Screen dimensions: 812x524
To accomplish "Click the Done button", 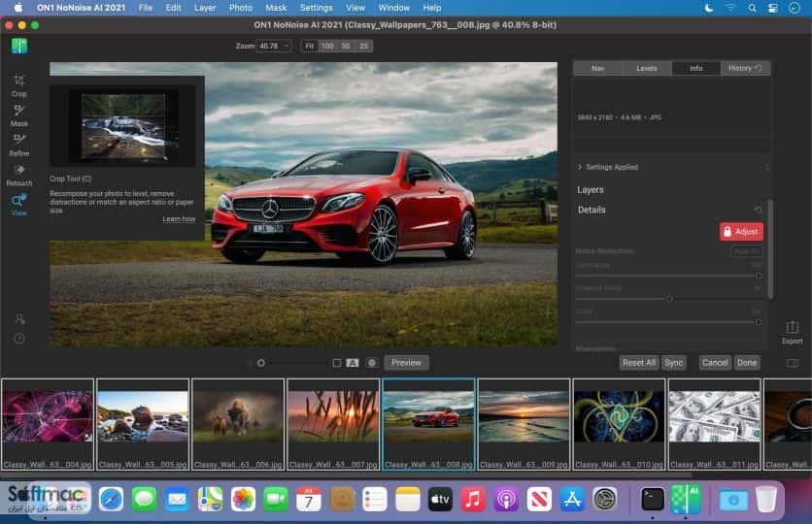I will tap(747, 363).
